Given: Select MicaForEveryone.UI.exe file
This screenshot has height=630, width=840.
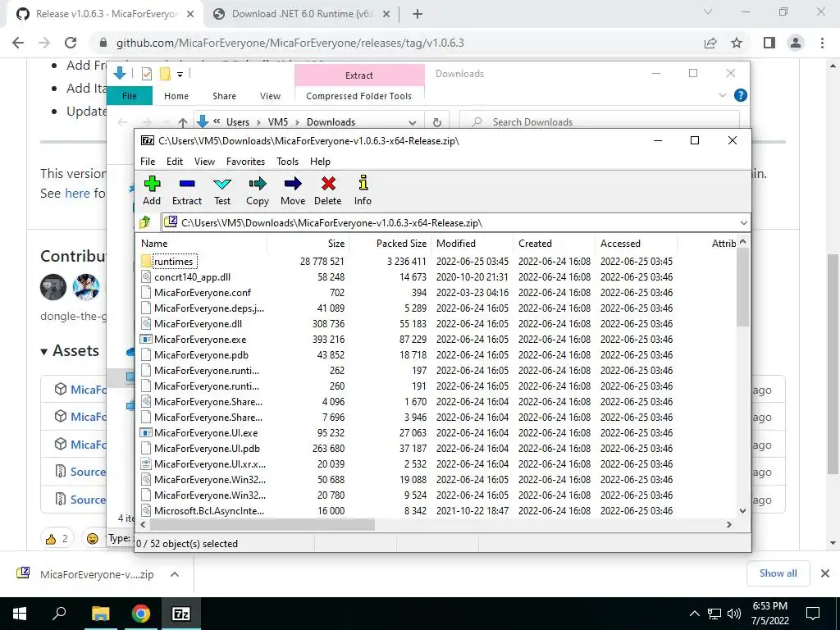Looking at the screenshot, I should (206, 433).
